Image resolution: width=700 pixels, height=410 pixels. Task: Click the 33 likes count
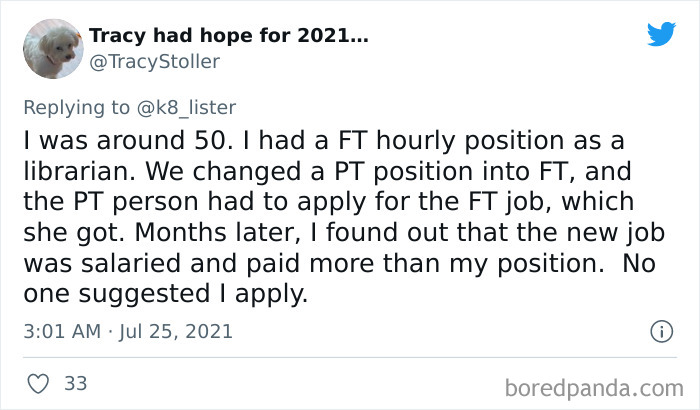tap(74, 383)
